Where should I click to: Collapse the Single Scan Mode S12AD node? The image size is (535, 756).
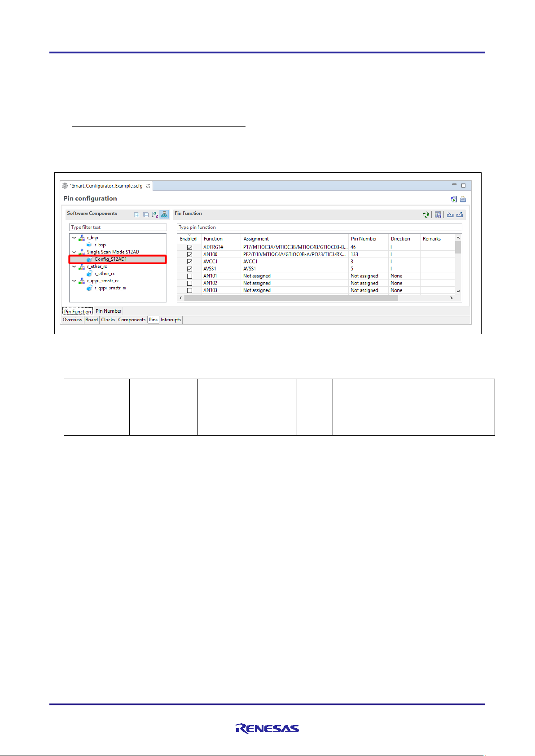(x=74, y=252)
